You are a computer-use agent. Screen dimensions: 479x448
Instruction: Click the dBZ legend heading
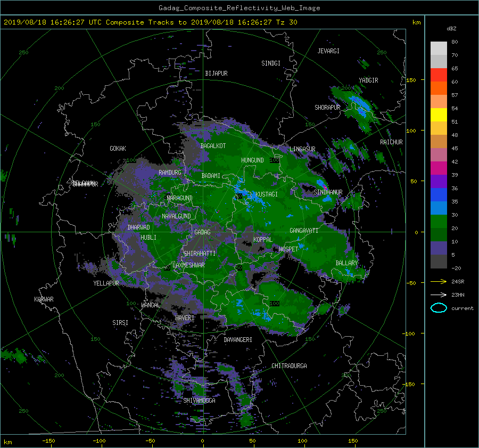451,28
